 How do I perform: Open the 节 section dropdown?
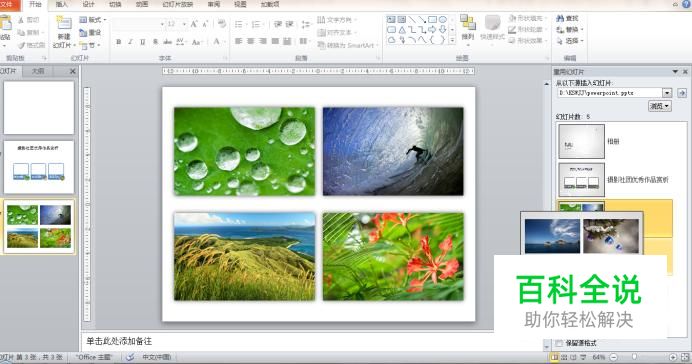(x=90, y=45)
